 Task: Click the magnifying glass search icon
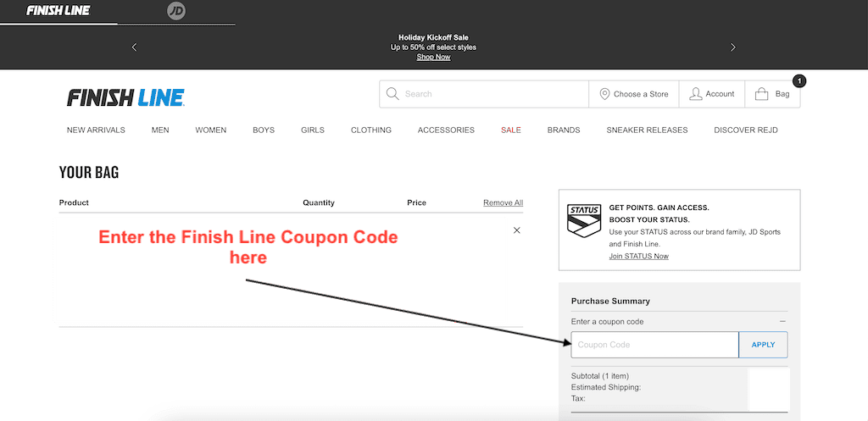[x=392, y=93]
